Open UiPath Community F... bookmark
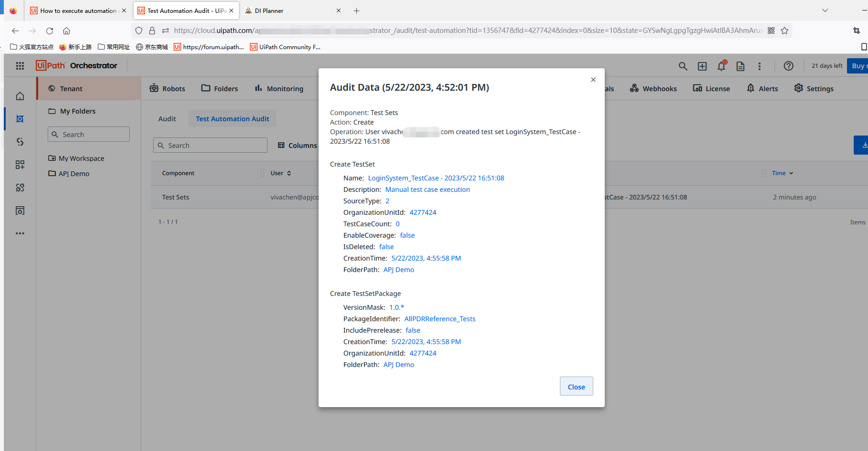 (x=285, y=47)
